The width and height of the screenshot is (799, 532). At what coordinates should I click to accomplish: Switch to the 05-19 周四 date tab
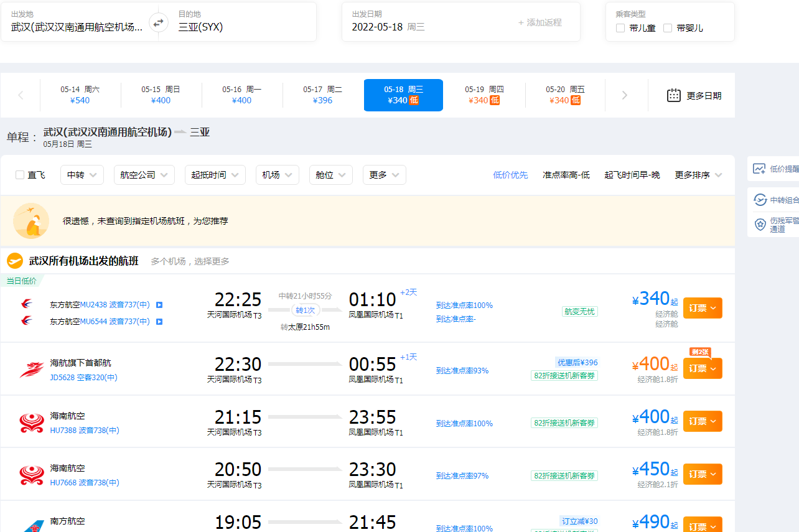(x=484, y=95)
